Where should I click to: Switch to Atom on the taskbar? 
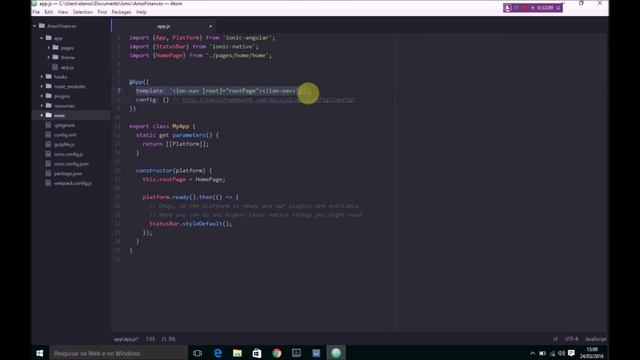point(336,353)
